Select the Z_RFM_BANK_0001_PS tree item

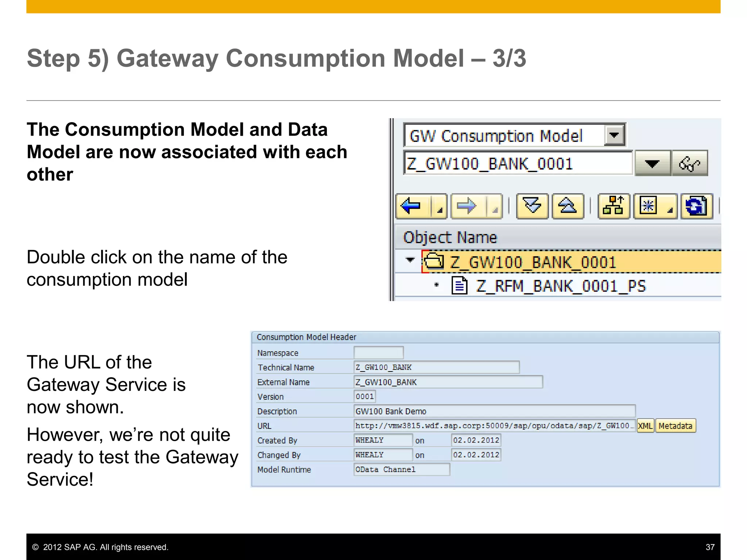click(x=561, y=286)
